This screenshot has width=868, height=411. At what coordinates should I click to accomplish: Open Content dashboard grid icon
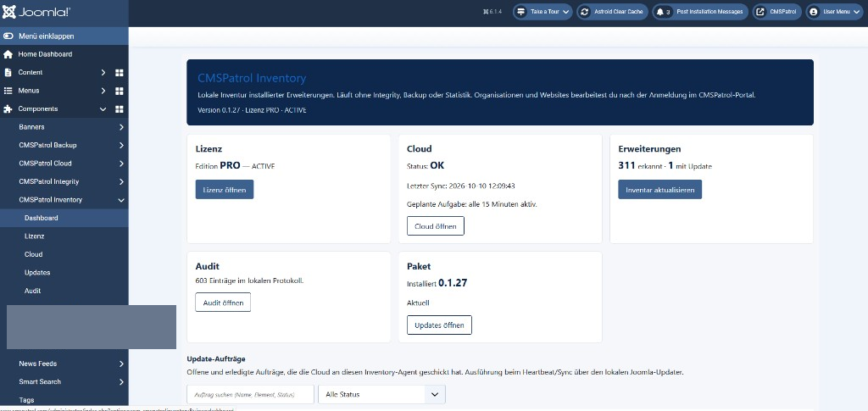(119, 73)
